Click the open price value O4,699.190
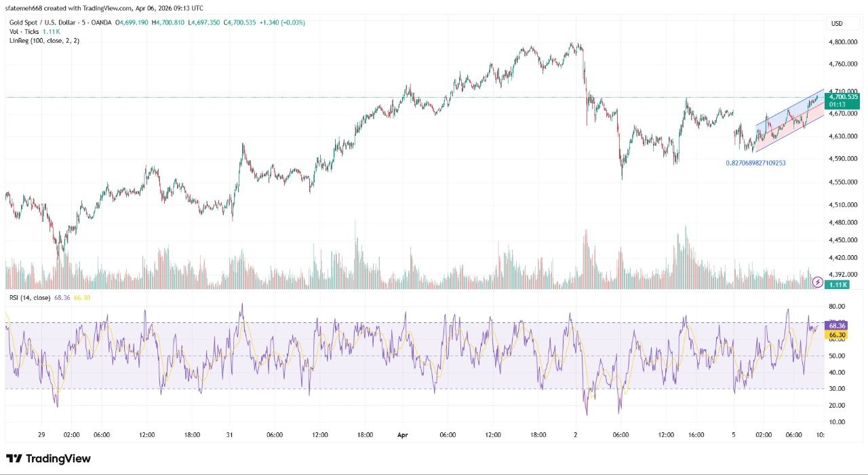868x475 pixels. click(x=132, y=22)
